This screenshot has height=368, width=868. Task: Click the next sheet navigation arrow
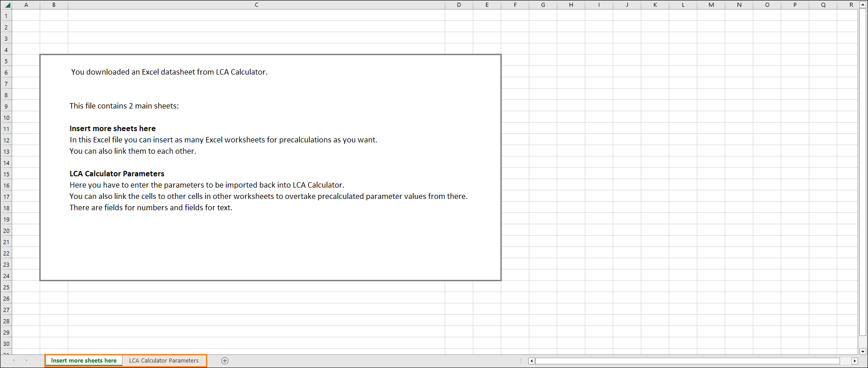(x=26, y=360)
